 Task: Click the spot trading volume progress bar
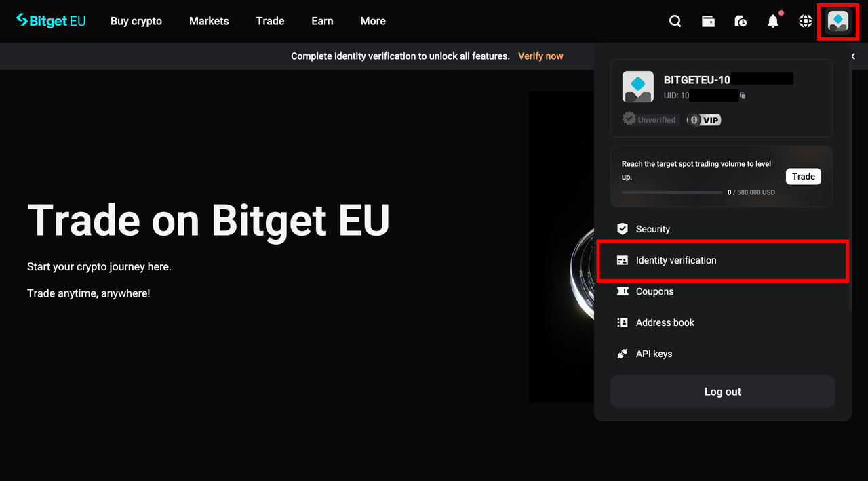(672, 192)
